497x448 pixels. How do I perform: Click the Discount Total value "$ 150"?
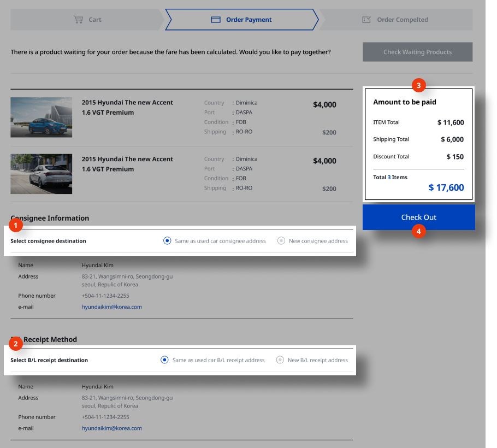[x=455, y=157]
